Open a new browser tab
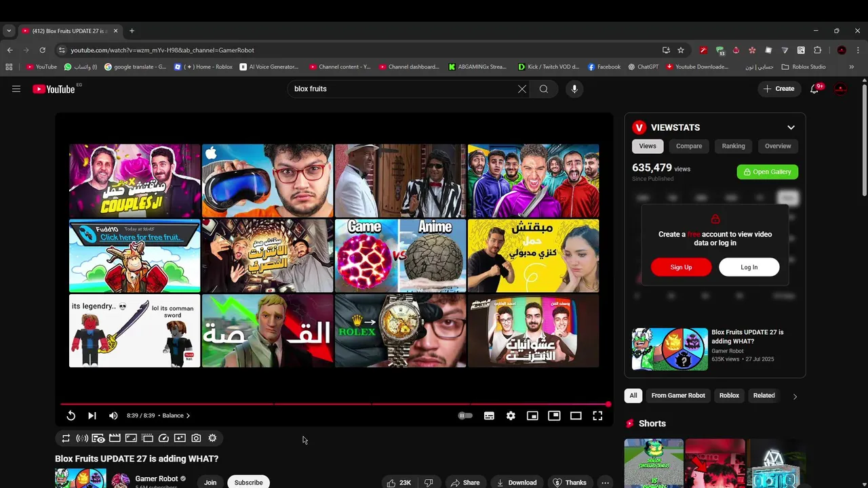Screen dimensions: 868x488 click(132, 30)
